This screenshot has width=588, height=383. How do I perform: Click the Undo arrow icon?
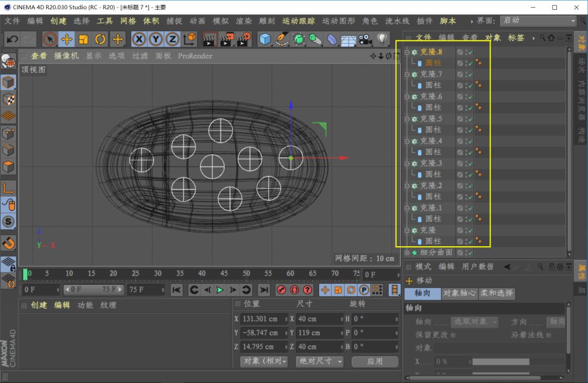tap(12, 39)
